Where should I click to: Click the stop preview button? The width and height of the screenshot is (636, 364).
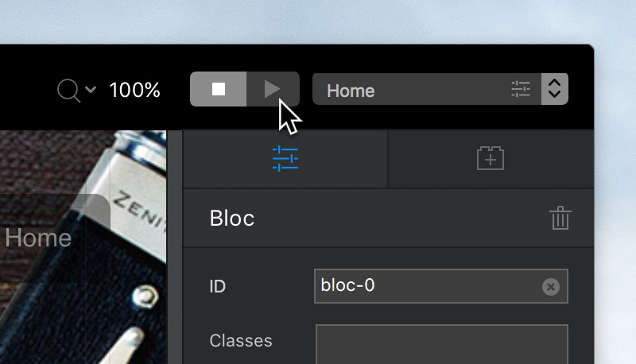point(218,89)
